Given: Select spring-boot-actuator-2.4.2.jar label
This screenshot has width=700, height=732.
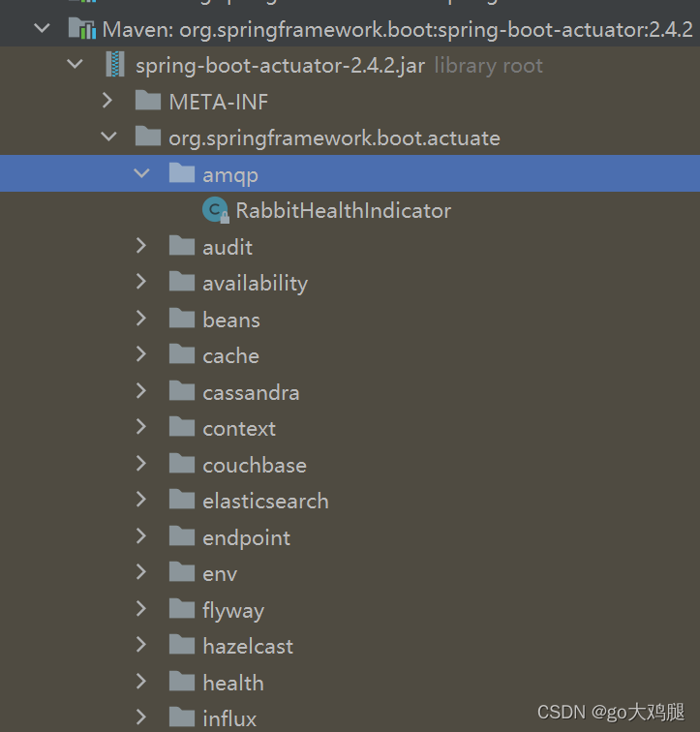Looking at the screenshot, I should [280, 66].
